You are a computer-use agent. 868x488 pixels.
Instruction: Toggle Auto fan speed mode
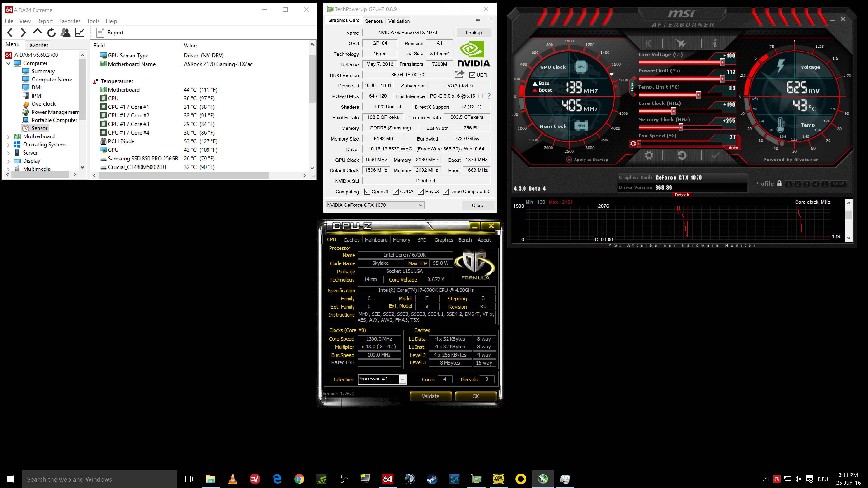pos(733,148)
